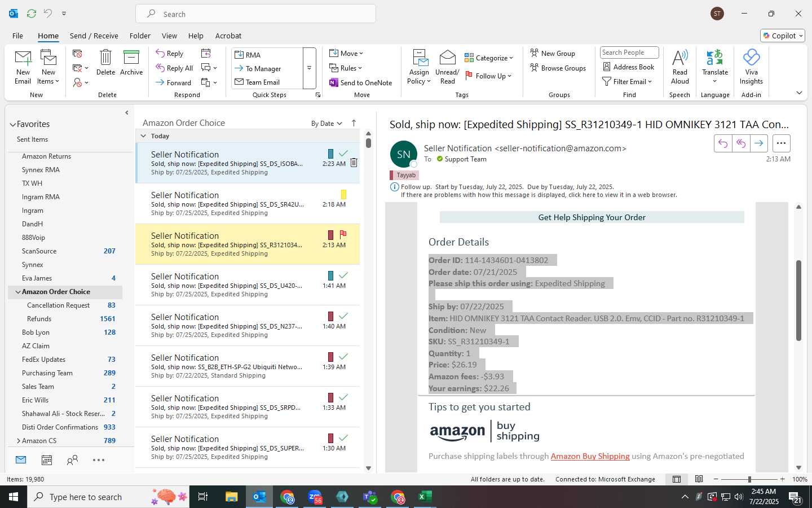Toggle the red flag on the 2:13 AM message
The height and width of the screenshot is (508, 812).
(x=343, y=234)
